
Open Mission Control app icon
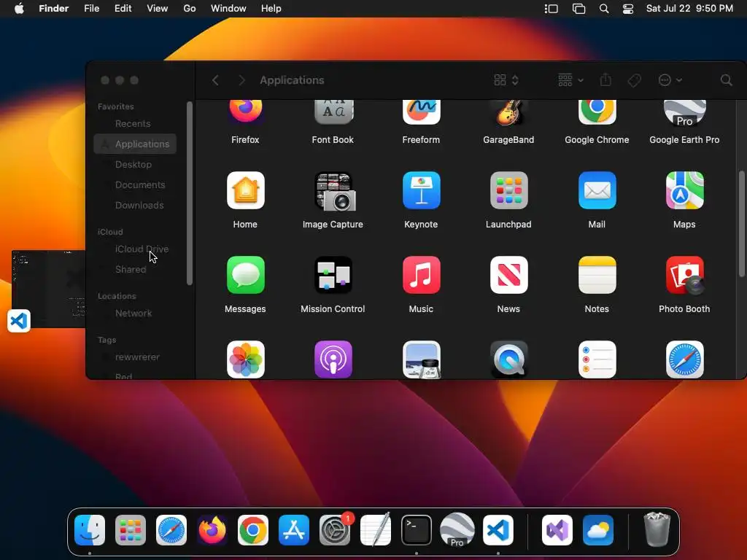(333, 275)
